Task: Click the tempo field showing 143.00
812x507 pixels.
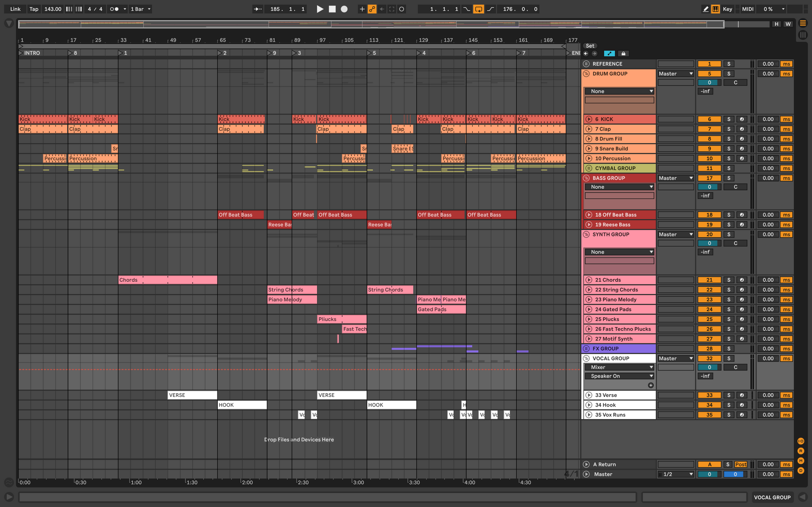Action: click(53, 9)
